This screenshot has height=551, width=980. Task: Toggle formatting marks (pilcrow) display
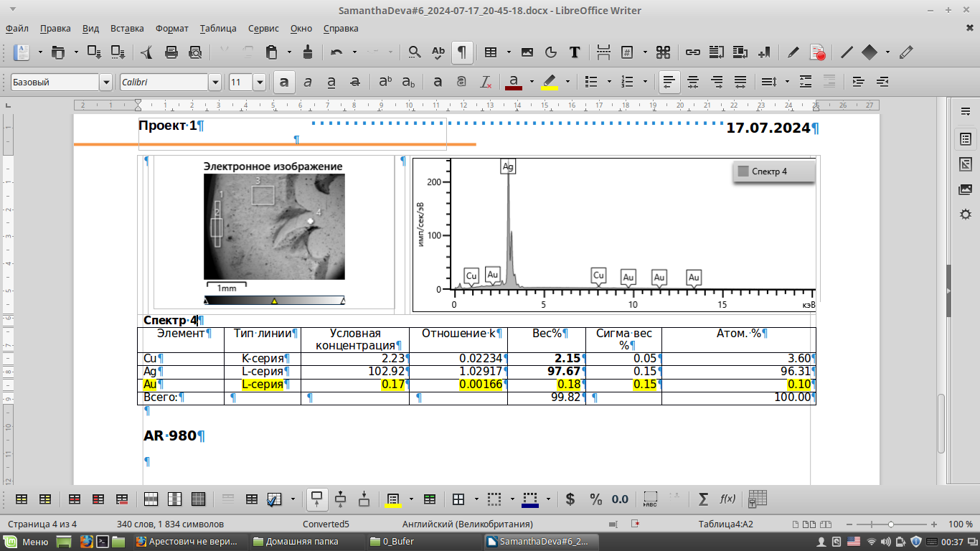point(463,52)
